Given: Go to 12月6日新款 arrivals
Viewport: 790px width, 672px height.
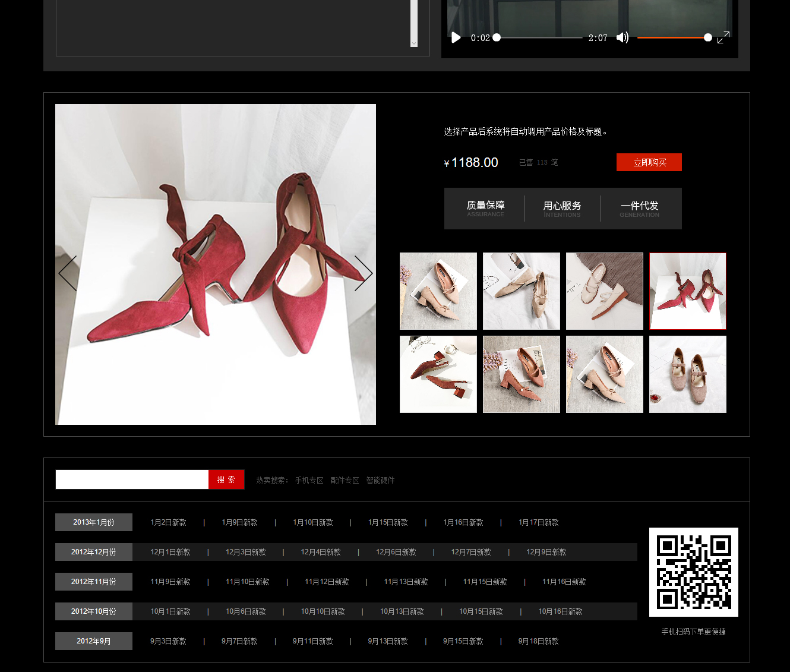Looking at the screenshot, I should pos(396,552).
